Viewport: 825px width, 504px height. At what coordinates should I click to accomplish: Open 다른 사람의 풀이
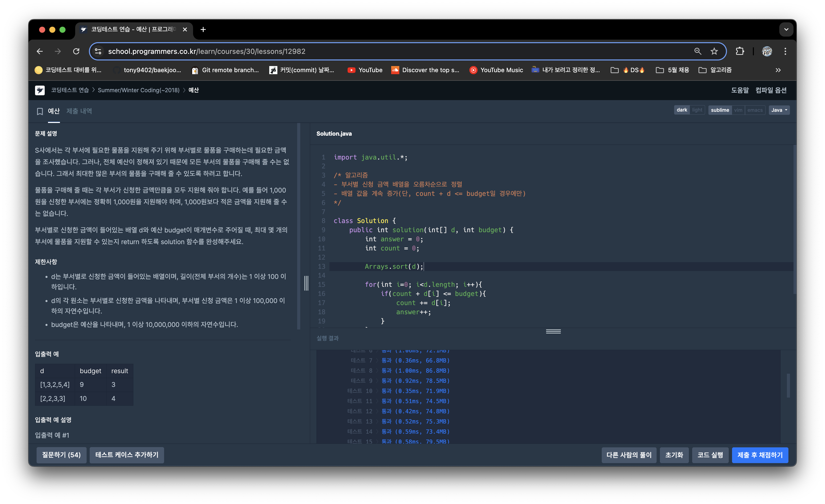(629, 455)
